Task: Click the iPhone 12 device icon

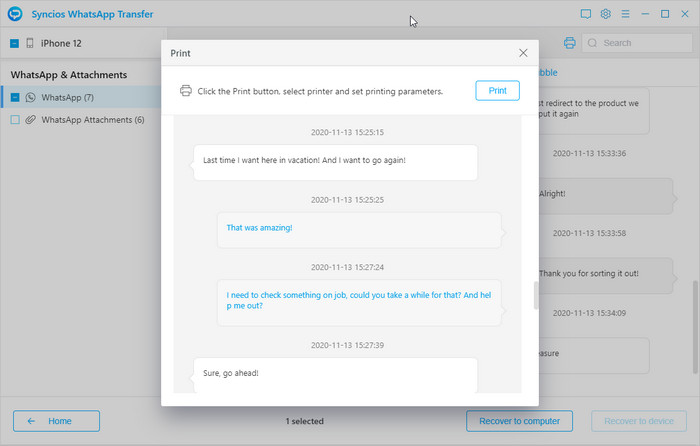Action: (x=30, y=43)
